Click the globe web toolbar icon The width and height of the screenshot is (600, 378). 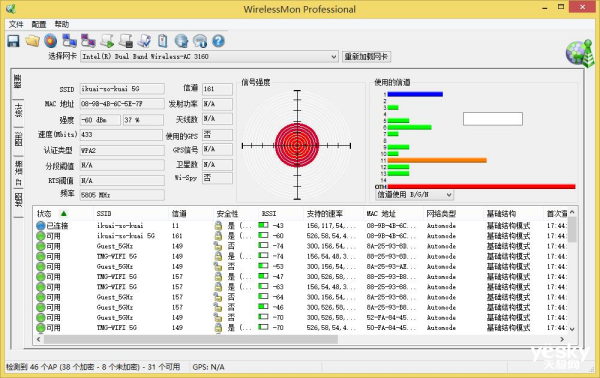(x=181, y=41)
